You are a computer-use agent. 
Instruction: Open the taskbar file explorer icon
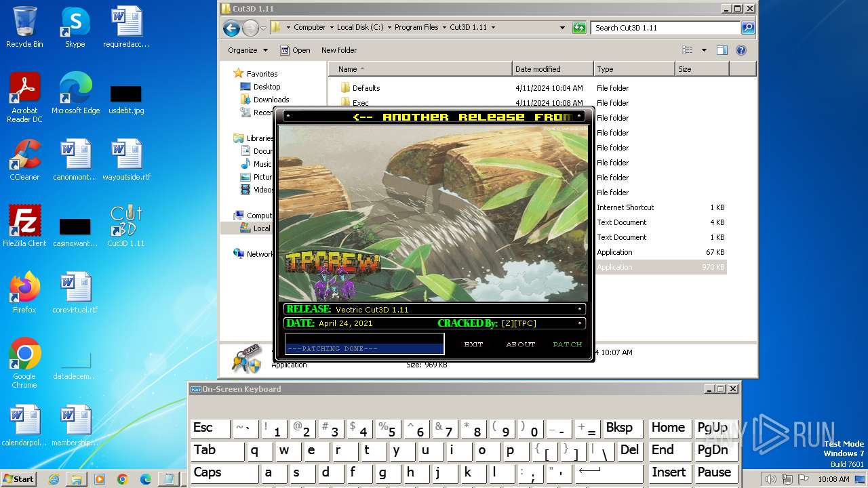coord(77,479)
